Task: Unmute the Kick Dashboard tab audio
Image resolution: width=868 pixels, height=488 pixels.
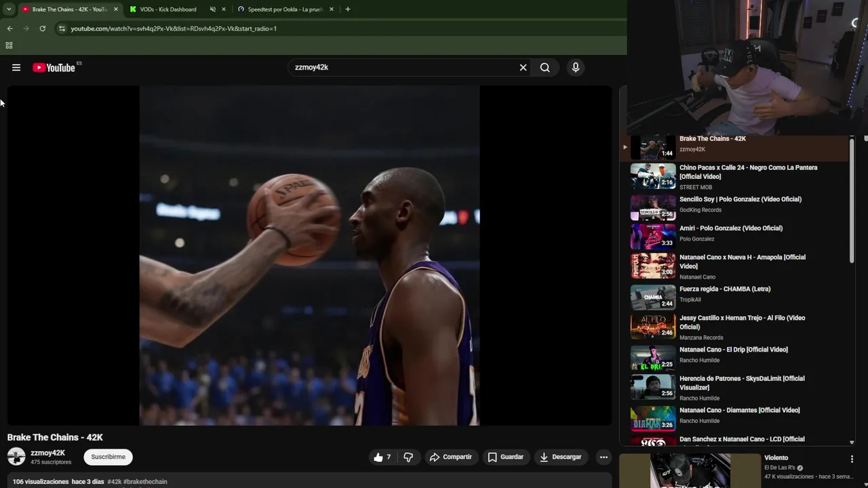Action: 212,9
